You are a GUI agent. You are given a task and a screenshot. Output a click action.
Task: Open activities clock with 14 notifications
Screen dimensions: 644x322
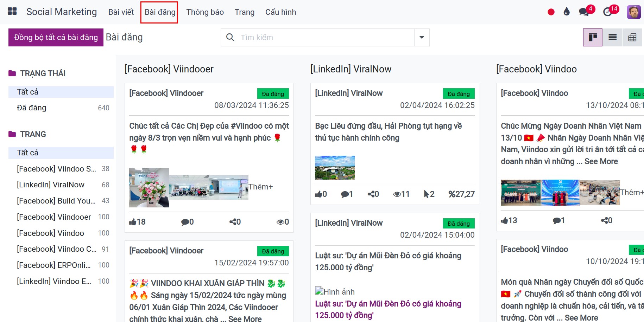(x=608, y=12)
